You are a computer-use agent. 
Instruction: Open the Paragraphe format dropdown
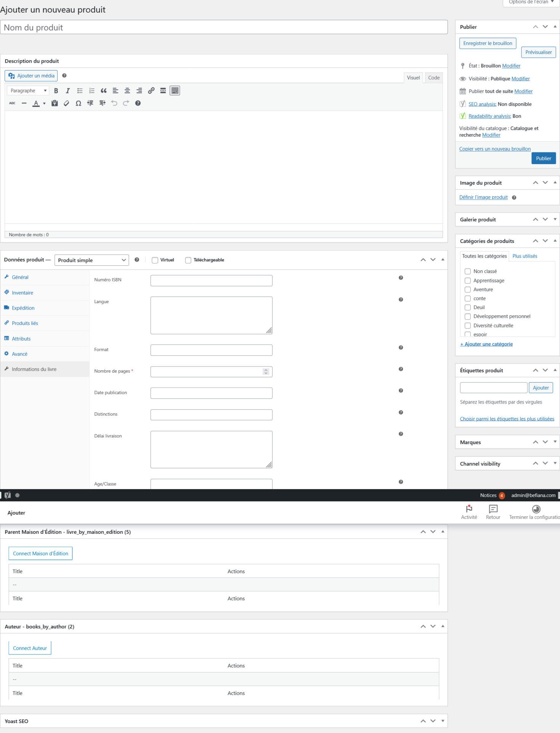pos(28,90)
